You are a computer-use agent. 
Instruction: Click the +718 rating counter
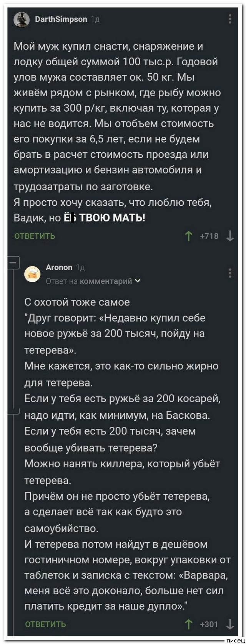pyautogui.click(x=209, y=236)
